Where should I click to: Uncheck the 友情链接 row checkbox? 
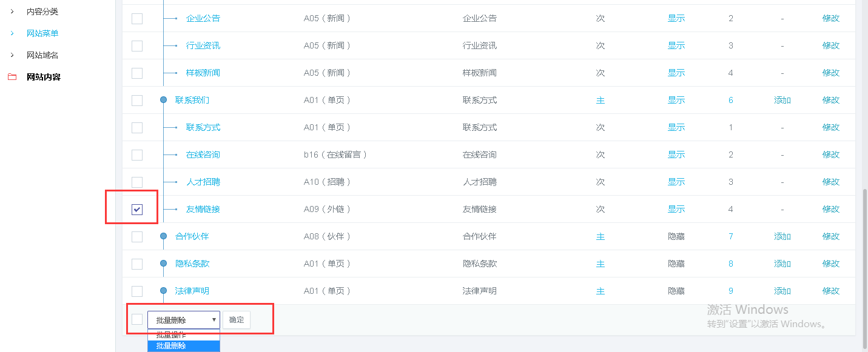tap(137, 209)
